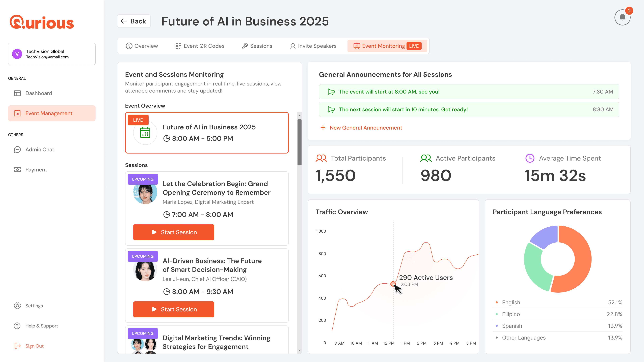Viewport: 644px width, 362px height.
Task: Open Event Management in sidebar
Action: tap(52, 113)
